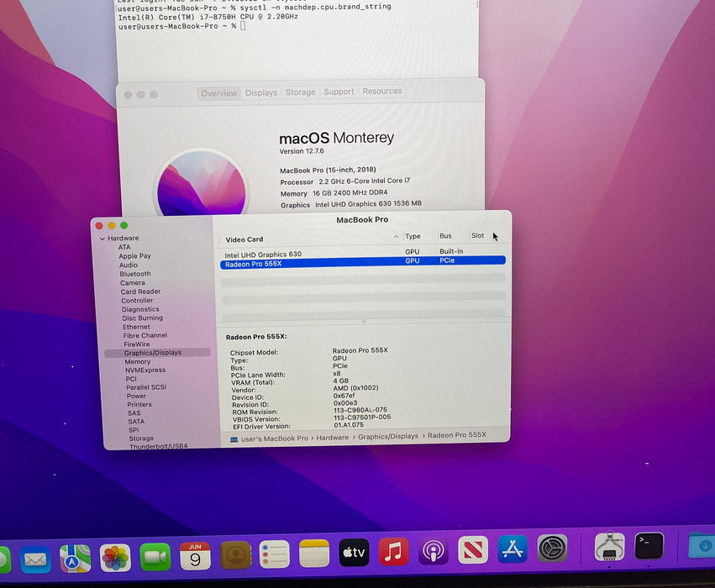Select Diagnostics in sidebar
Viewport: 715px width, 588px height.
click(140, 309)
